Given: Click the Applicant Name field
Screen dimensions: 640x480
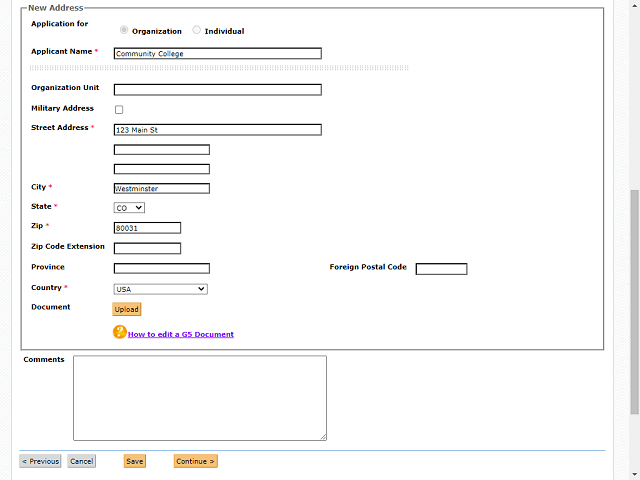Looking at the screenshot, I should coord(218,53).
